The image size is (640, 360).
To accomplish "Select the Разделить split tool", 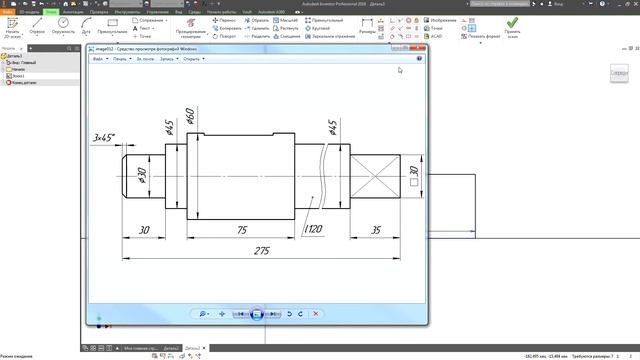I will point(257,36).
